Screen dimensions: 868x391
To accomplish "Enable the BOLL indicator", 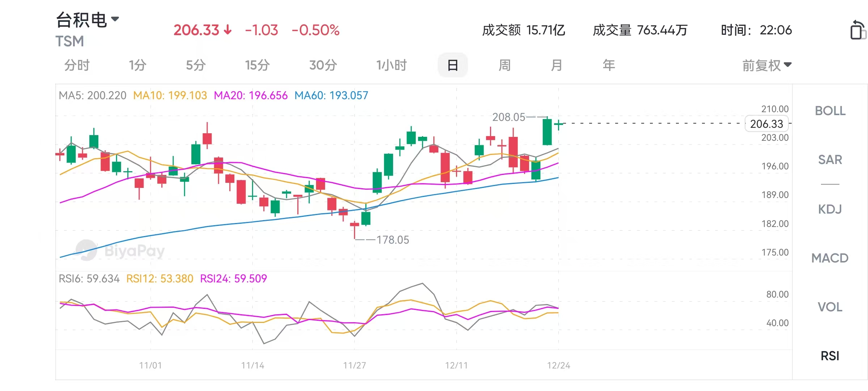I will (830, 111).
